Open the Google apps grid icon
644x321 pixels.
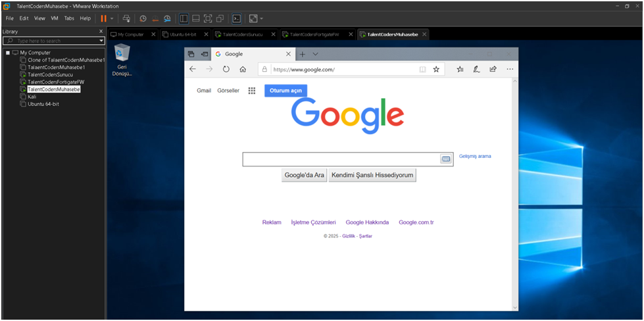tap(252, 91)
